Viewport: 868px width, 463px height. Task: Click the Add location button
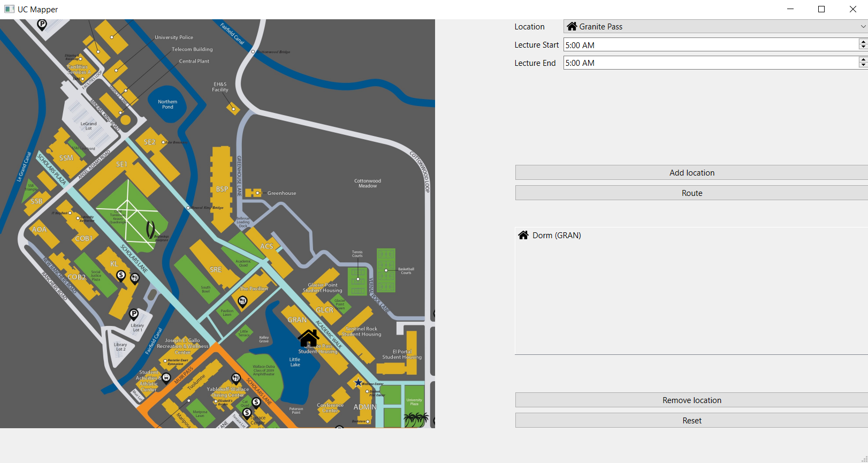pyautogui.click(x=691, y=173)
